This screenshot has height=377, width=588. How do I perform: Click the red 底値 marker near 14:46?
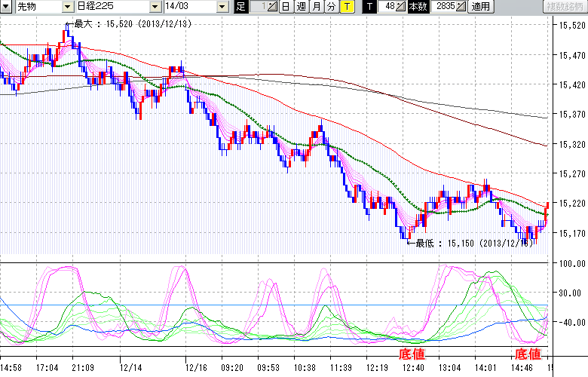(528, 354)
